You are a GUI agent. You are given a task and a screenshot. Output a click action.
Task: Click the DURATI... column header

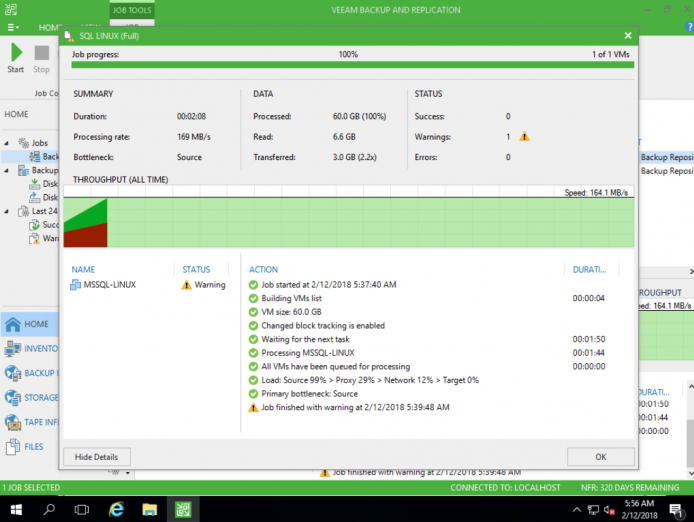(589, 269)
